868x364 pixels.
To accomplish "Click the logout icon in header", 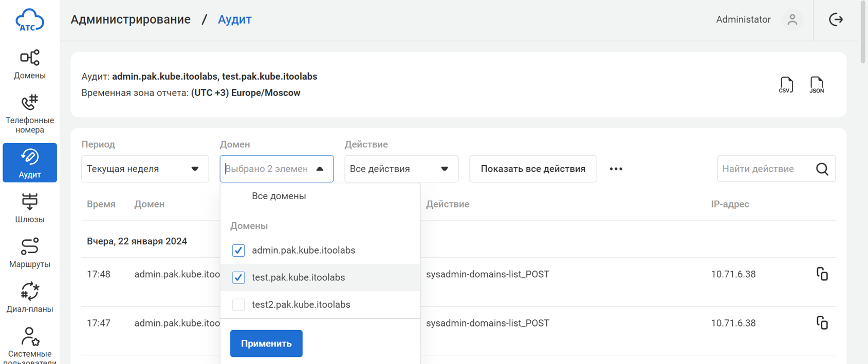I will (836, 20).
